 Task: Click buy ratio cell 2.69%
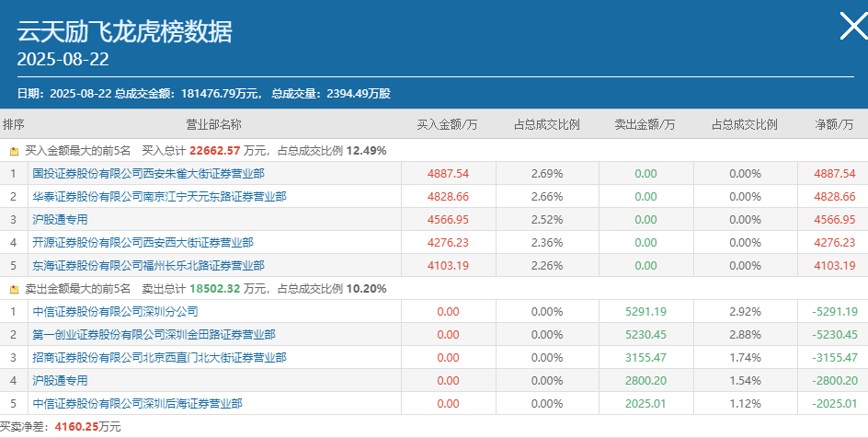(547, 174)
